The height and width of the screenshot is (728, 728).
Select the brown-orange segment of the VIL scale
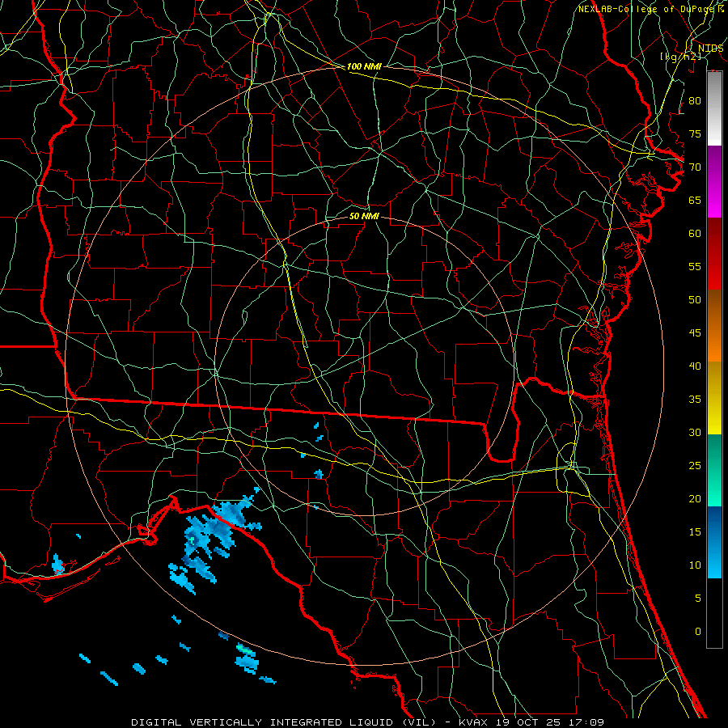pos(714,326)
